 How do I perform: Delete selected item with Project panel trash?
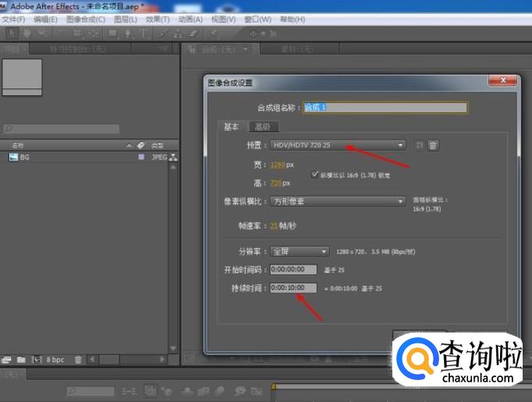[78, 360]
